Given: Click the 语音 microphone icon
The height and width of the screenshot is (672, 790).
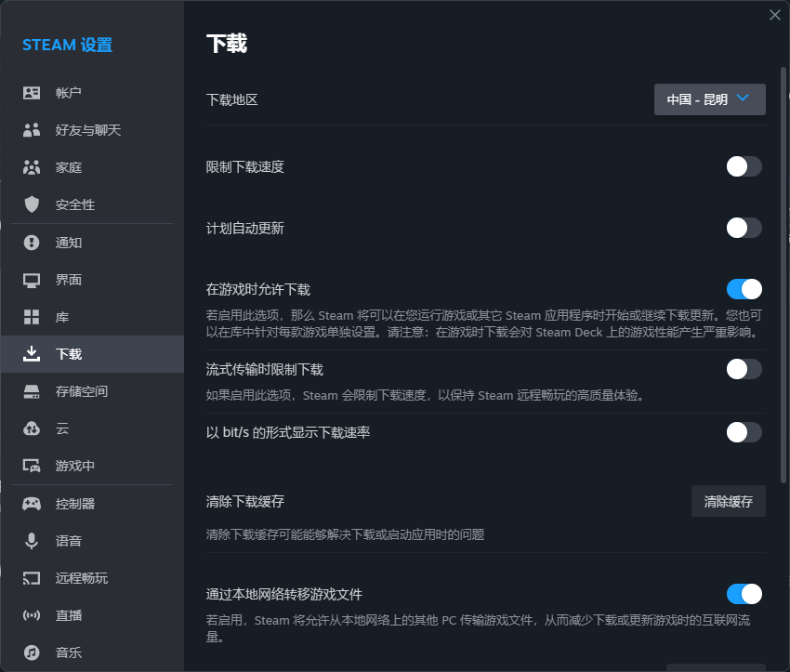Looking at the screenshot, I should click(x=32, y=541).
